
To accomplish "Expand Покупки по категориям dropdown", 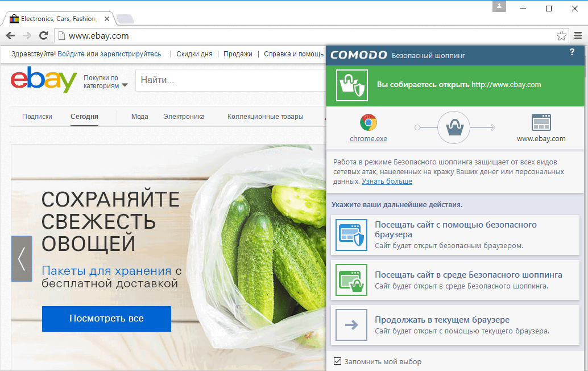I will (x=105, y=82).
